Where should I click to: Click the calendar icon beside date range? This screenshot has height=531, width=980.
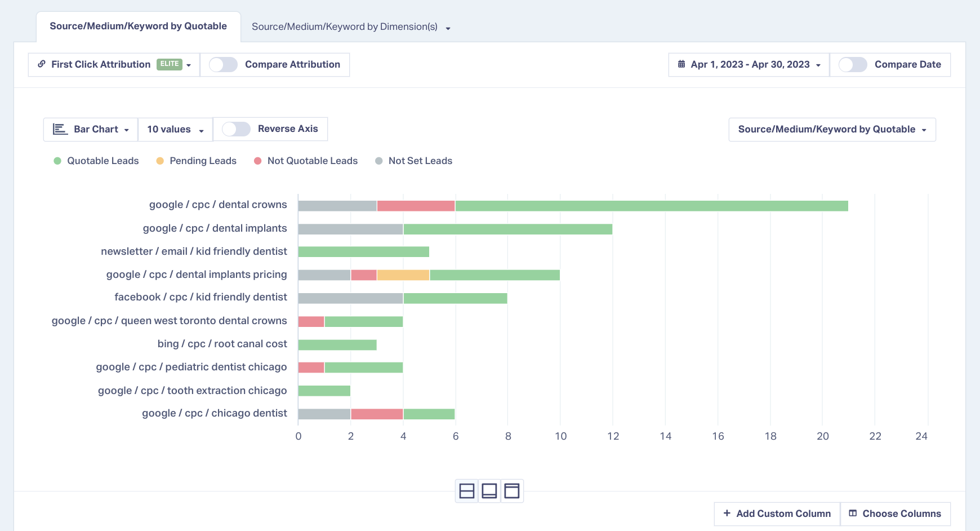[681, 64]
